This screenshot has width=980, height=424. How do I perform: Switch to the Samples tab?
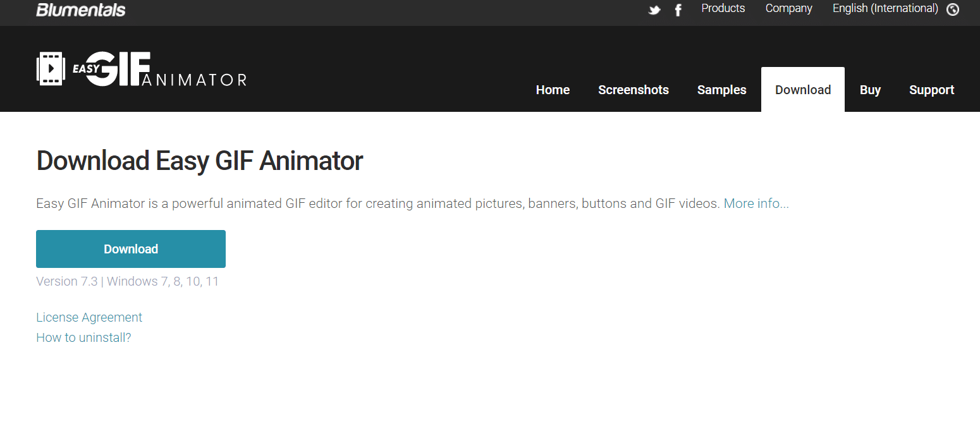coord(722,90)
